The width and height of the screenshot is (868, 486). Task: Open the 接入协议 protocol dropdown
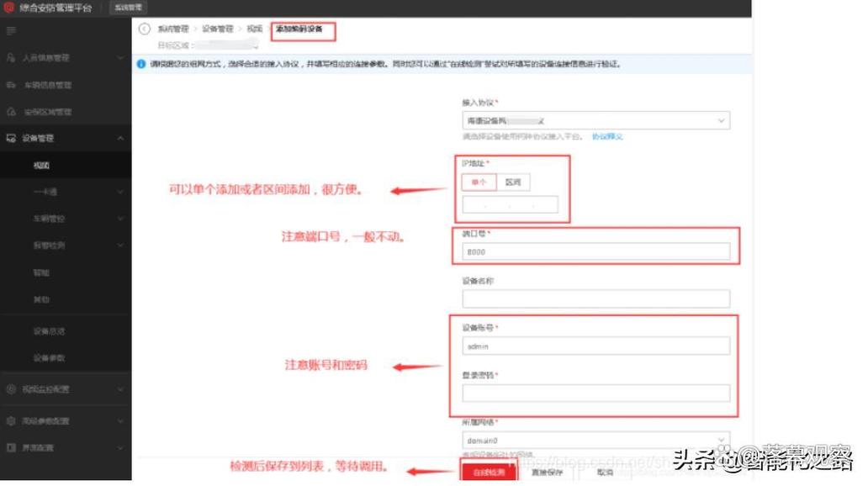(x=595, y=121)
